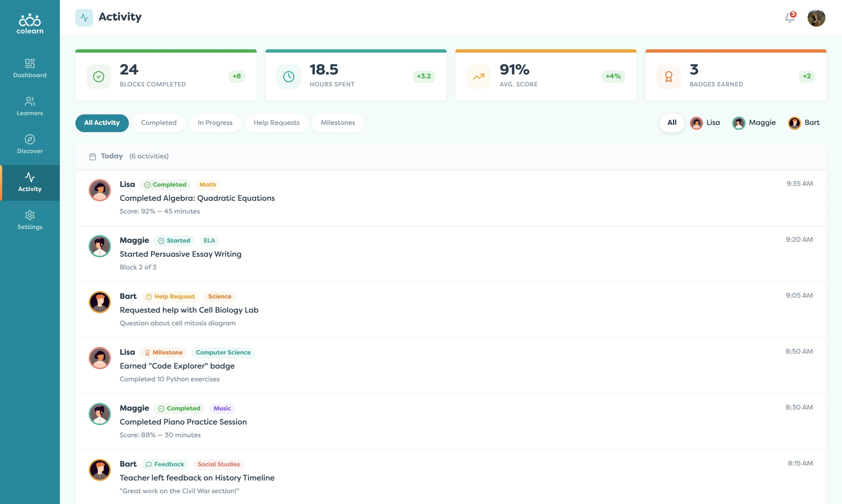842x504 pixels.
Task: Filter activities by Maggie
Action: tap(754, 123)
